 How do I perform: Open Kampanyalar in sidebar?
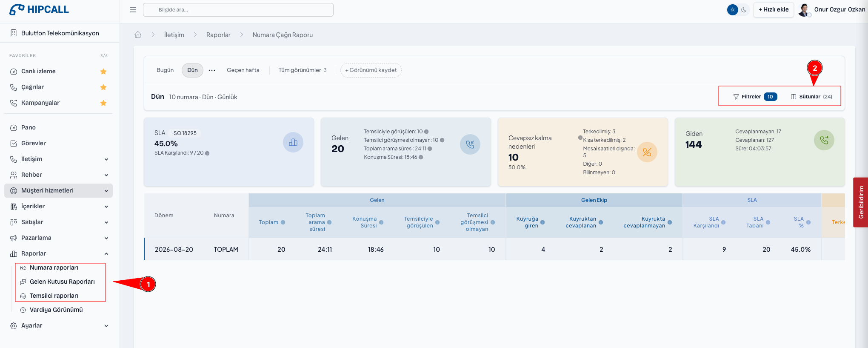click(x=40, y=103)
